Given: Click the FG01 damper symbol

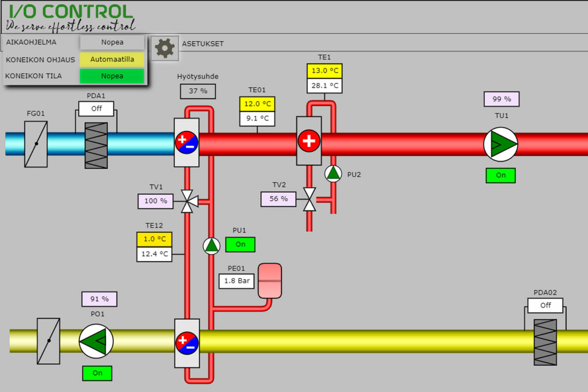Looking at the screenshot, I should point(36,144).
